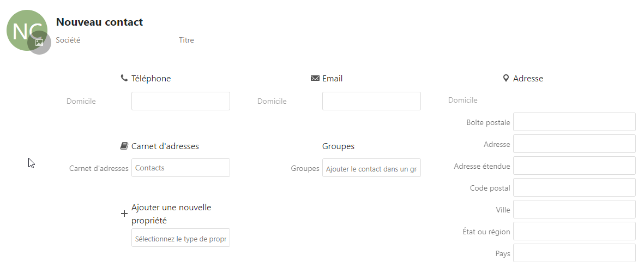Focus the Email input field
Image resolution: width=644 pixels, height=272 pixels.
pos(371,101)
